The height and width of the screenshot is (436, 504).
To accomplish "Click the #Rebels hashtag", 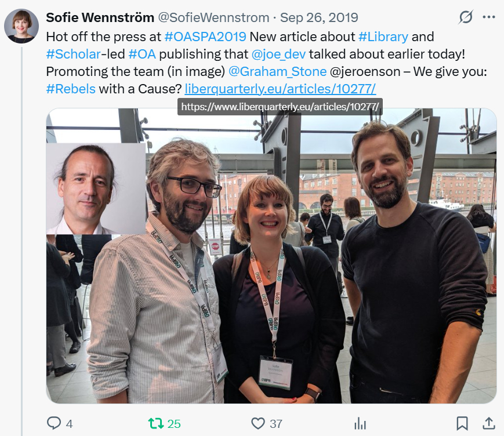I will pyautogui.click(x=71, y=89).
